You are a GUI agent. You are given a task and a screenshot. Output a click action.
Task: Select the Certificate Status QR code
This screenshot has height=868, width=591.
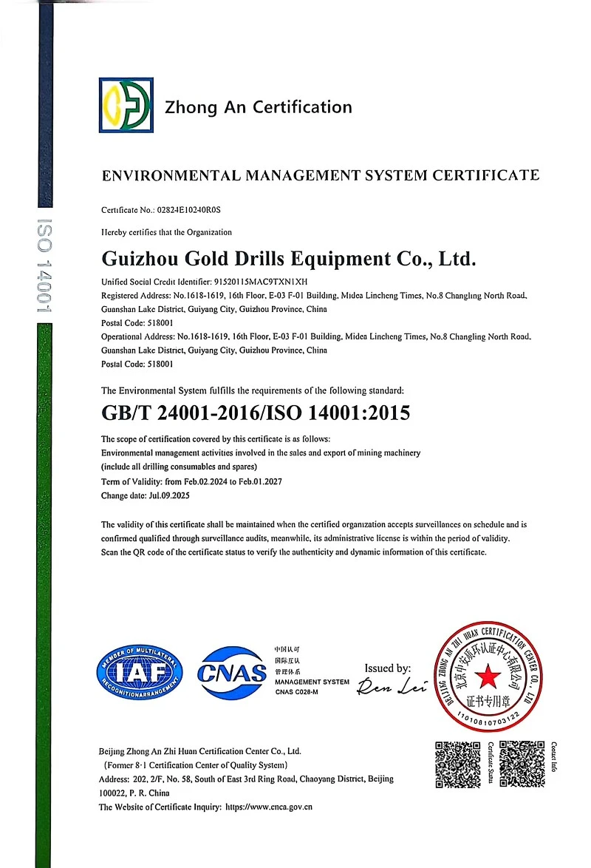(457, 764)
